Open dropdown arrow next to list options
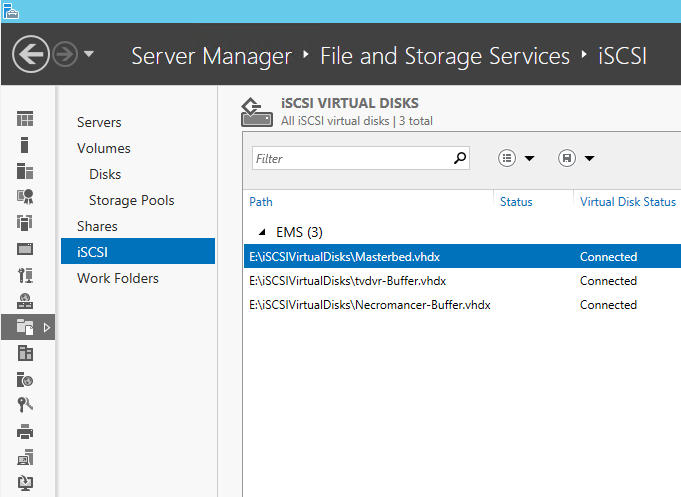 (x=529, y=158)
